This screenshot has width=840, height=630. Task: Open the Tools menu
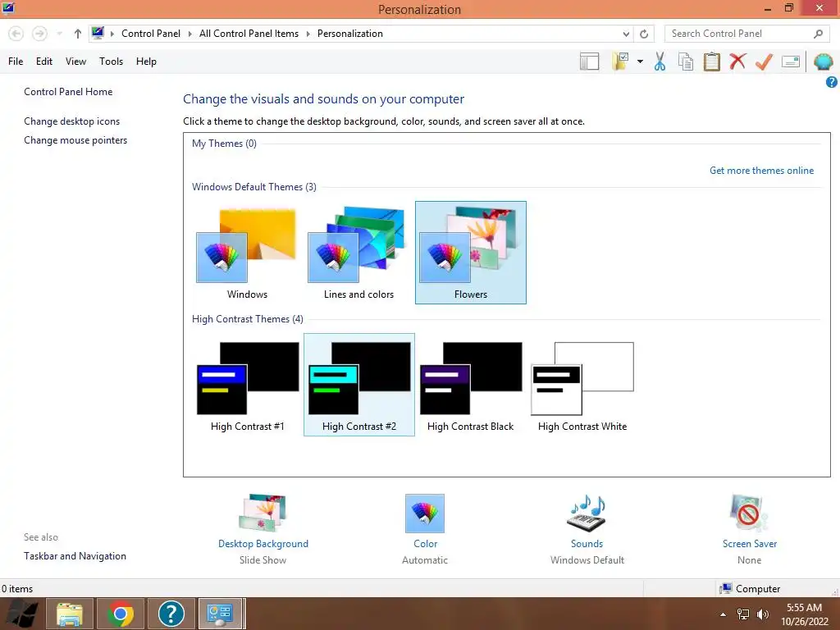tap(111, 62)
